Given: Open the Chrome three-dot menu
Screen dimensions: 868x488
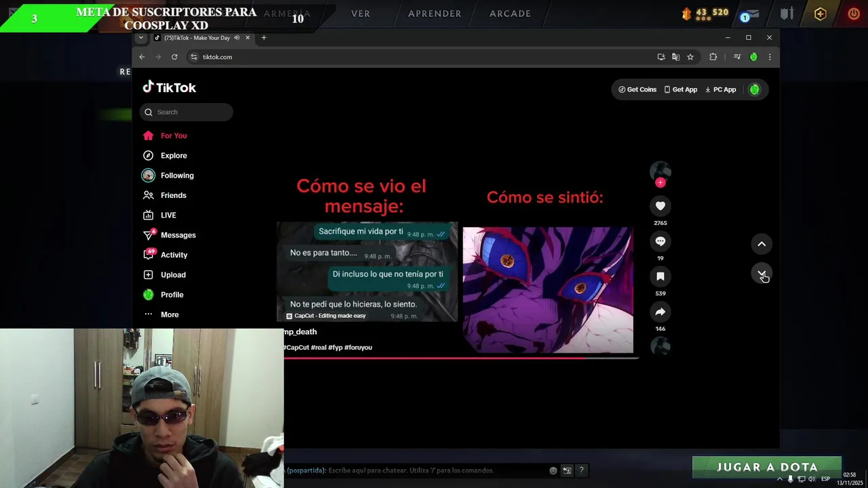Looking at the screenshot, I should [x=770, y=57].
